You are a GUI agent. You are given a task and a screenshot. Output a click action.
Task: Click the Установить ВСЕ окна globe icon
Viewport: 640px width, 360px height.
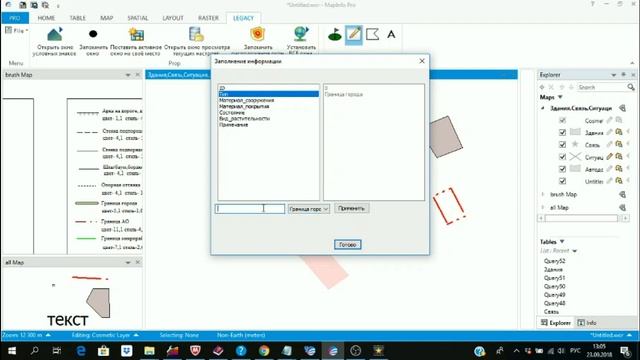coord(301,34)
